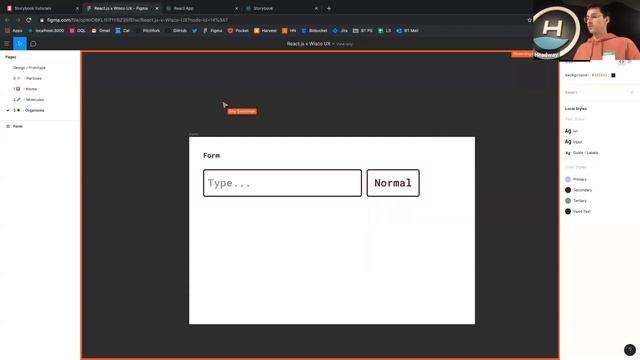The image size is (640, 360).
Task: Click the Normal button on canvas
Action: point(393,183)
